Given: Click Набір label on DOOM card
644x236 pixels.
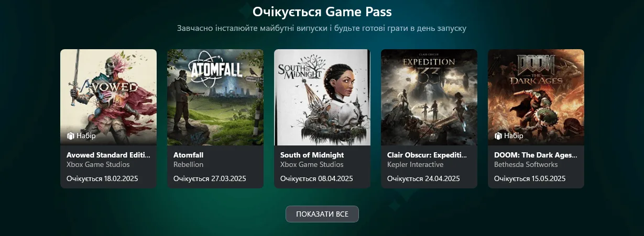Looking at the screenshot, I should pyautogui.click(x=514, y=136).
